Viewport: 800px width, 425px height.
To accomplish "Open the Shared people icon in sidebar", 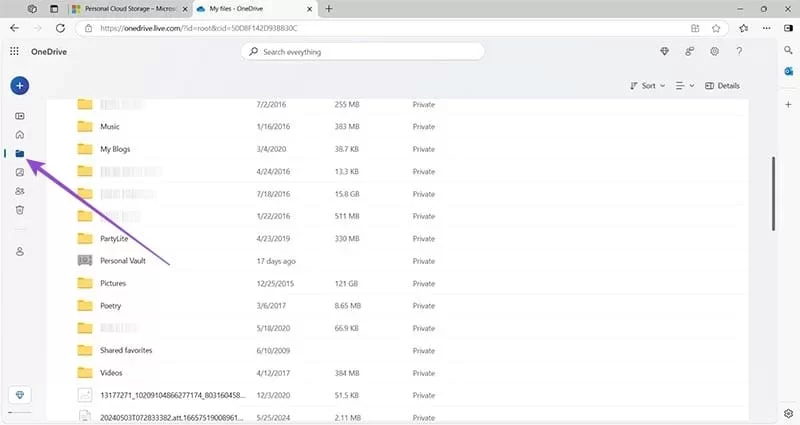I will coord(19,190).
